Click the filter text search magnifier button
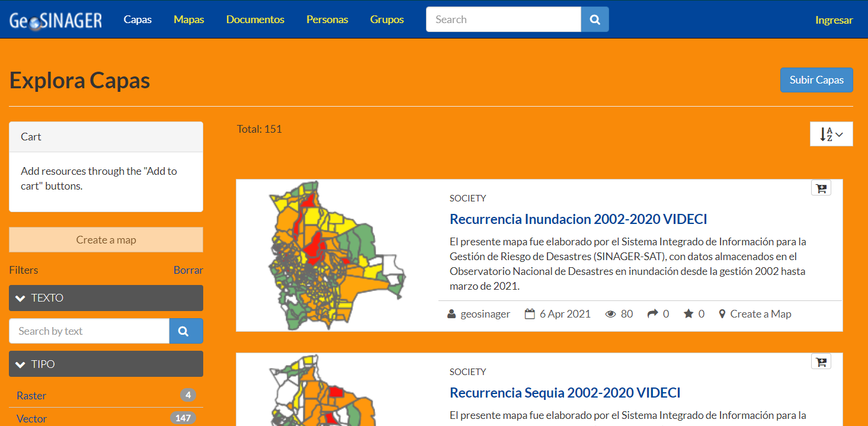This screenshot has width=868, height=426. (x=186, y=331)
